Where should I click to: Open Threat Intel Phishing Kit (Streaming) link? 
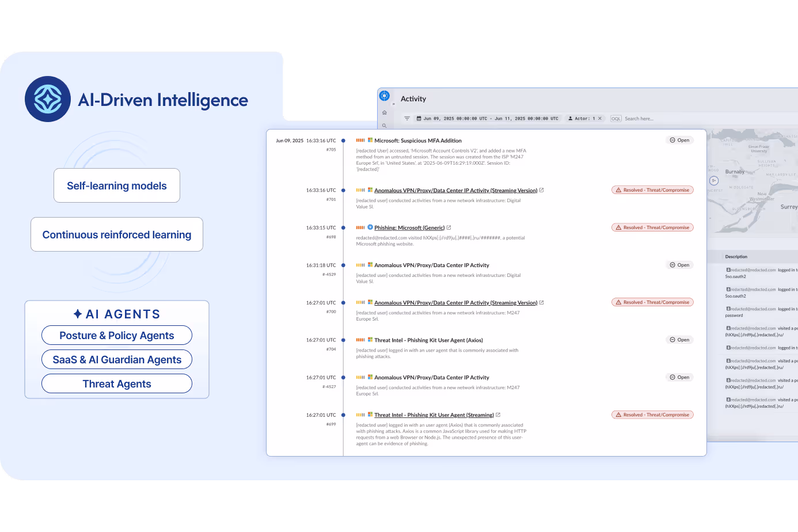pos(434,415)
